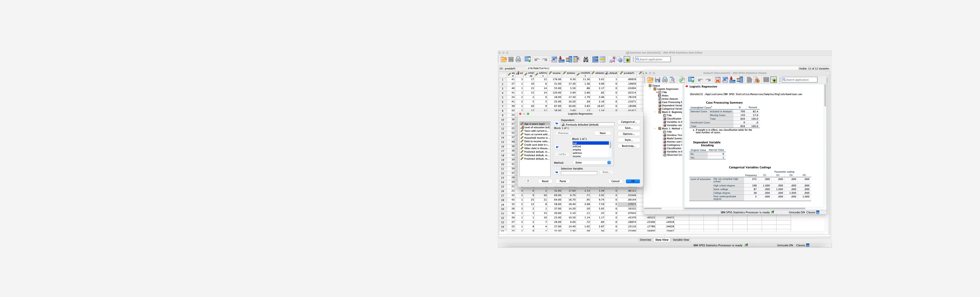
Task: Confirm with the OK button
Action: pyautogui.click(x=633, y=181)
